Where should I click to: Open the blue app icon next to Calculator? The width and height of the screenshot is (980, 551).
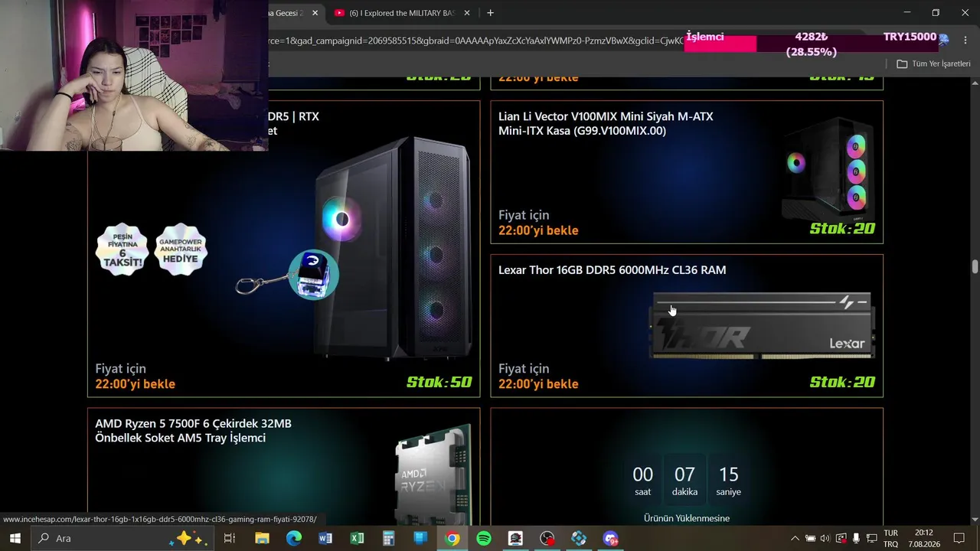(420, 538)
